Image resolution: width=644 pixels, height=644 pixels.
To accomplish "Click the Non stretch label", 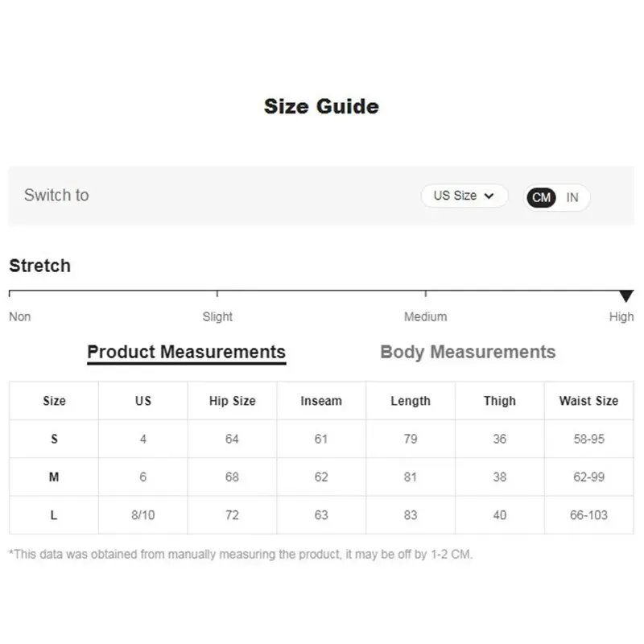I will (19, 316).
